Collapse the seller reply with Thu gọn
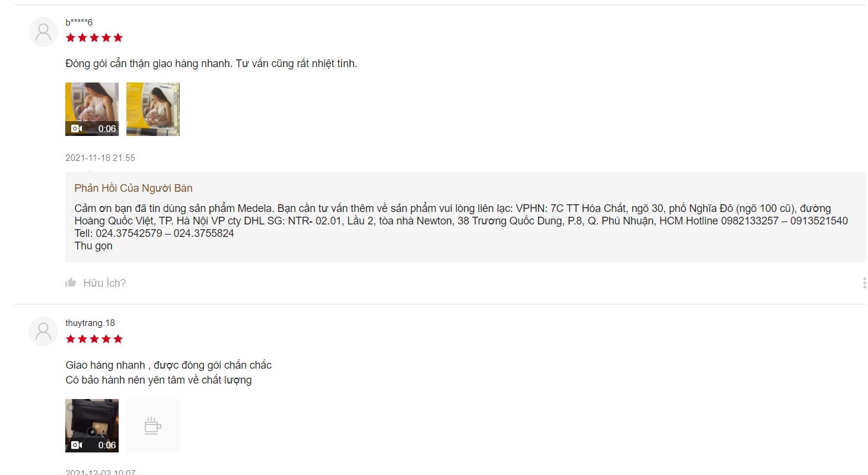This screenshot has height=475, width=868. coord(93,246)
